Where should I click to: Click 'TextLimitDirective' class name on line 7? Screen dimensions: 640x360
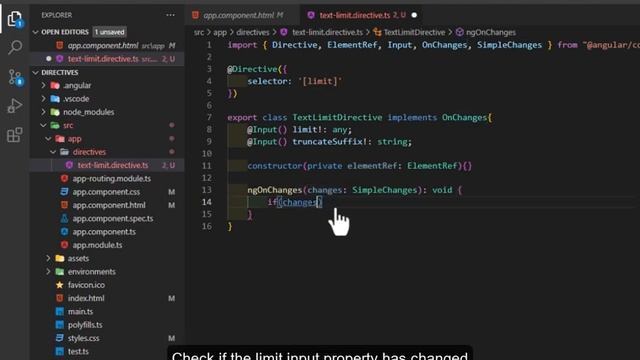337,118
